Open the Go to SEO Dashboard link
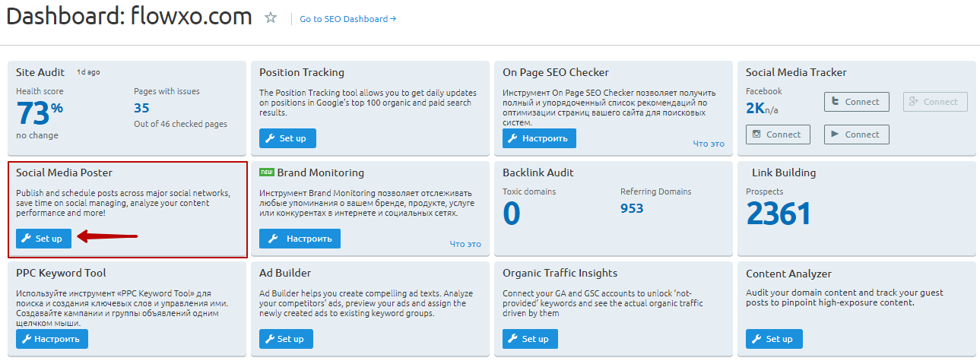The image size is (980, 364). click(x=347, y=19)
